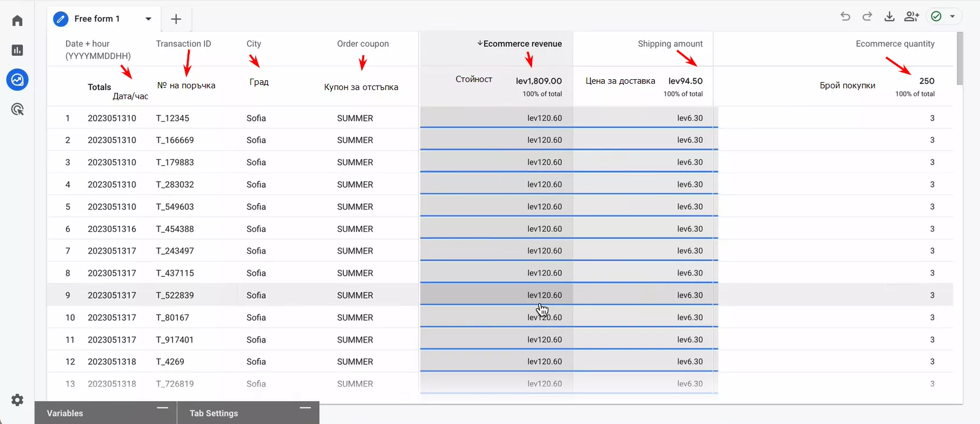
Task: Open the Advertising icon in the sidebar
Action: pyautogui.click(x=17, y=109)
